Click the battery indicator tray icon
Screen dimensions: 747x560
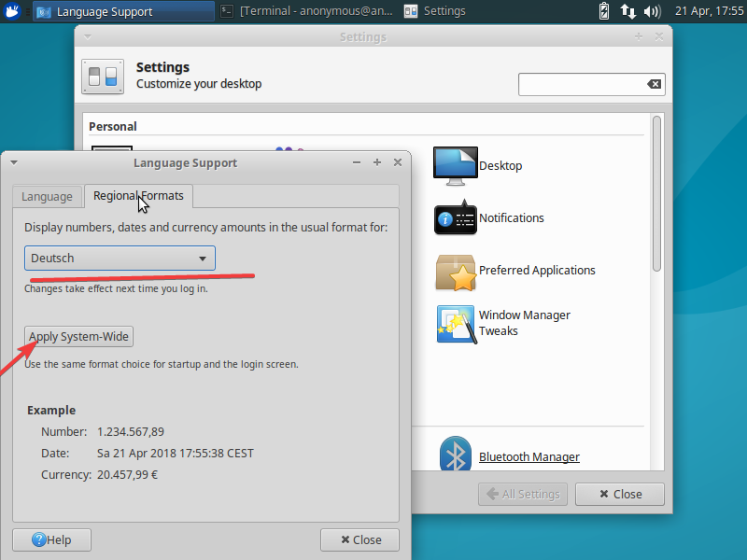pyautogui.click(x=604, y=11)
